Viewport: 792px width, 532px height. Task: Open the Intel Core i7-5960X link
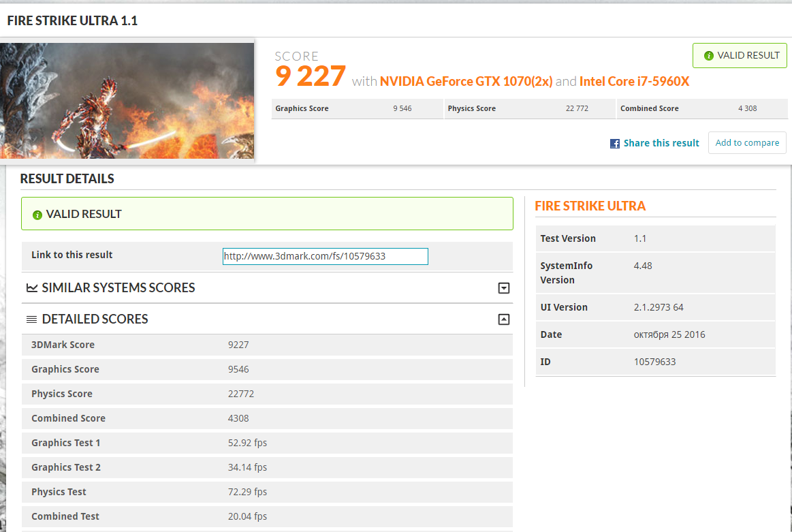click(634, 81)
